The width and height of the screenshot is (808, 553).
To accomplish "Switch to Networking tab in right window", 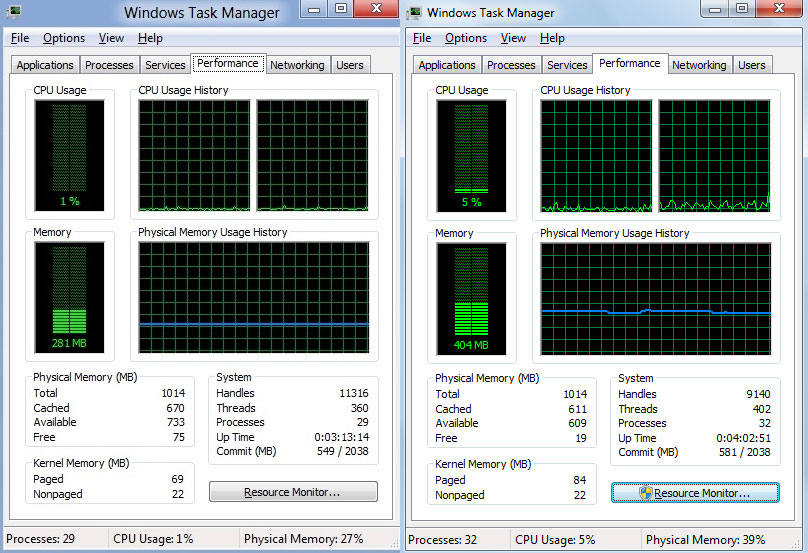I will pyautogui.click(x=699, y=65).
